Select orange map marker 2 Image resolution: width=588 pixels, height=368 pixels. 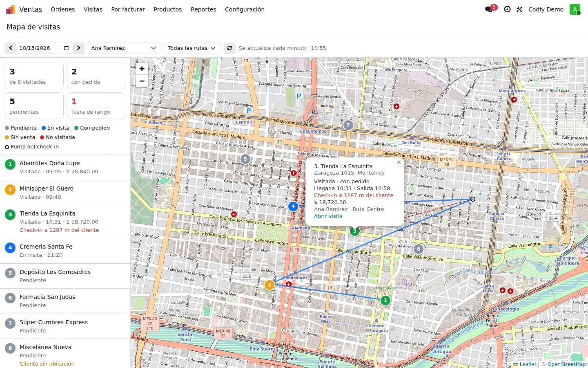[269, 285]
